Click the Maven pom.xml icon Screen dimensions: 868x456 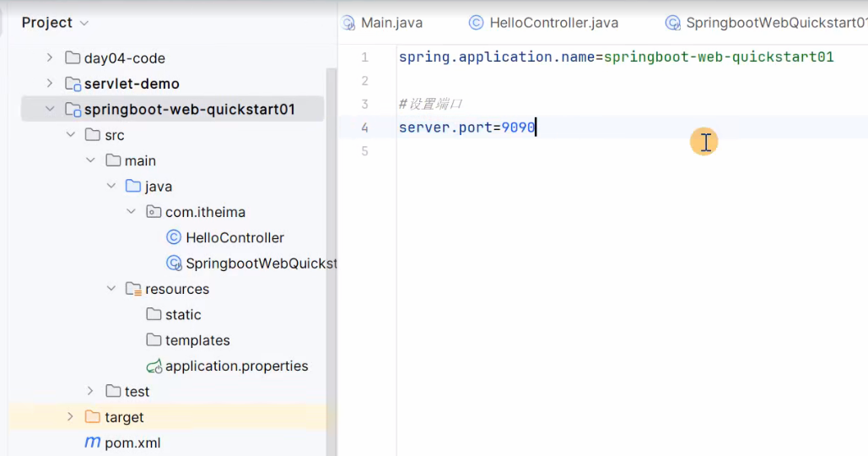[93, 442]
